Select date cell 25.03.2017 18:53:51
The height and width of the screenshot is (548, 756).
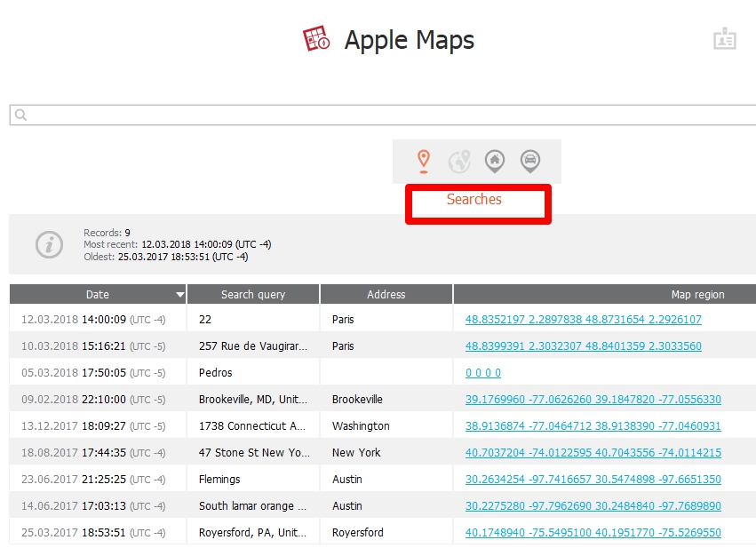pos(98,532)
